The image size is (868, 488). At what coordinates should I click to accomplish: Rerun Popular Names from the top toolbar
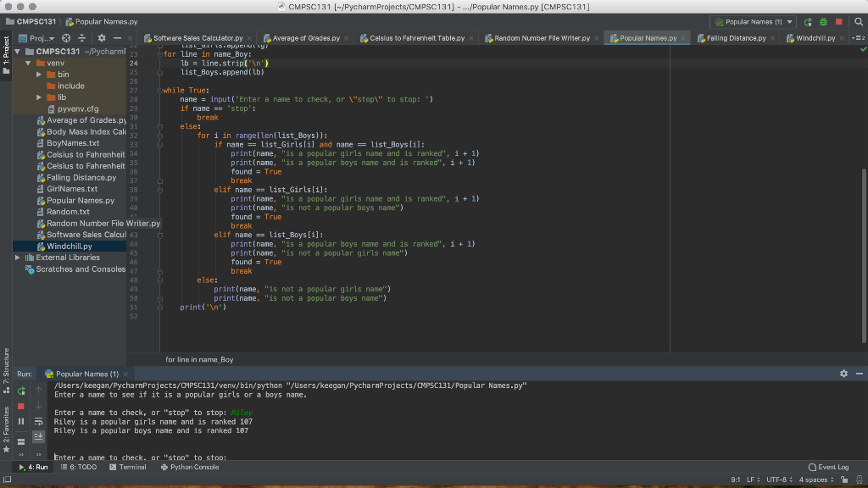808,22
